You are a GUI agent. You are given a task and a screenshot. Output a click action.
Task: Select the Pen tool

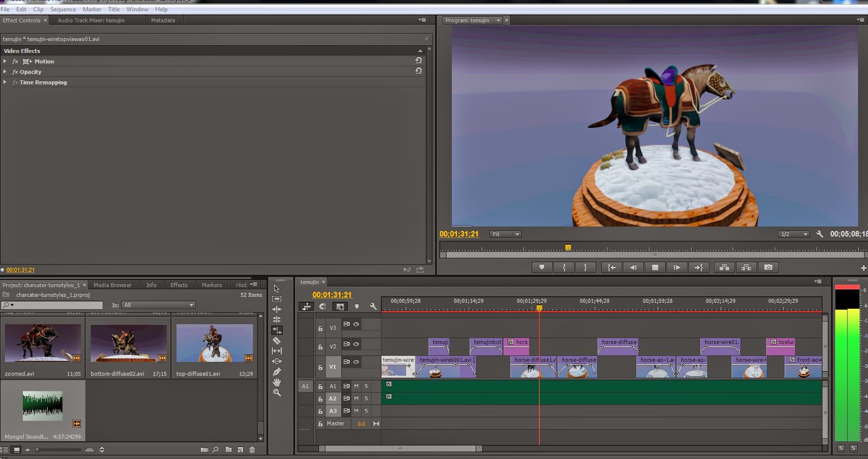(277, 372)
